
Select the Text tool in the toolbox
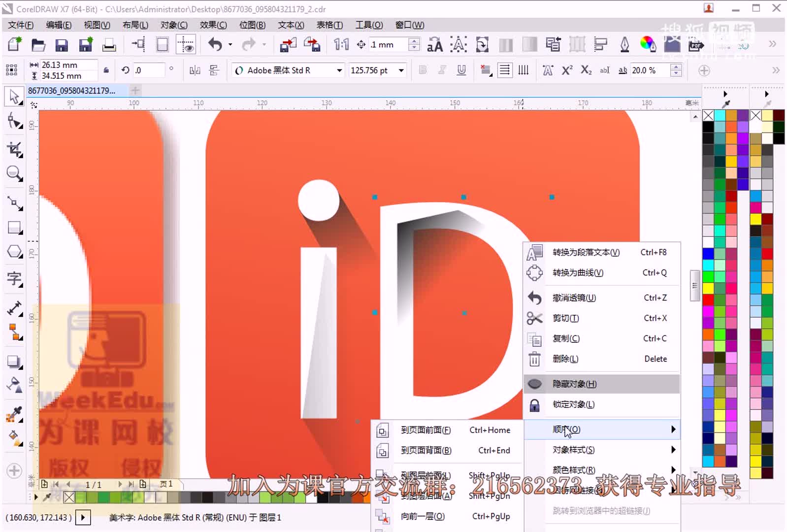(x=14, y=279)
